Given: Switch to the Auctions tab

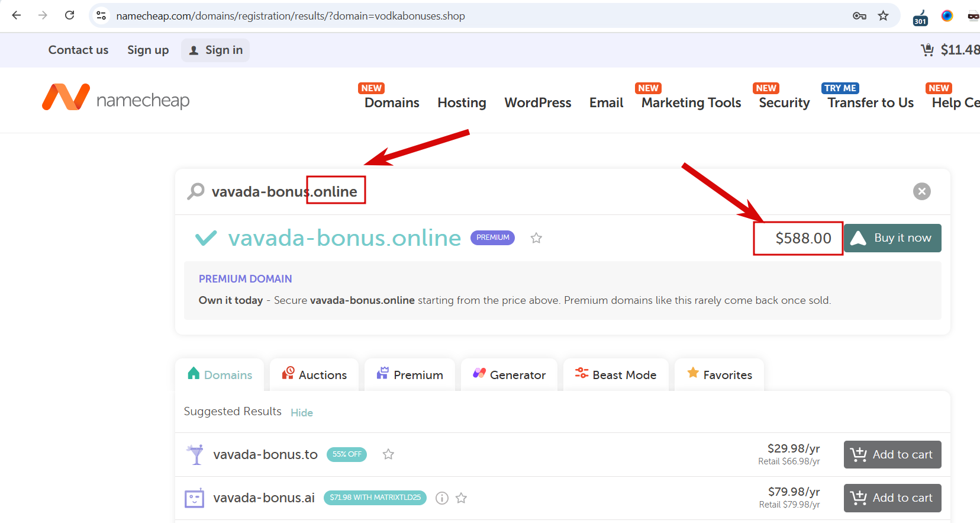Looking at the screenshot, I should click(314, 374).
